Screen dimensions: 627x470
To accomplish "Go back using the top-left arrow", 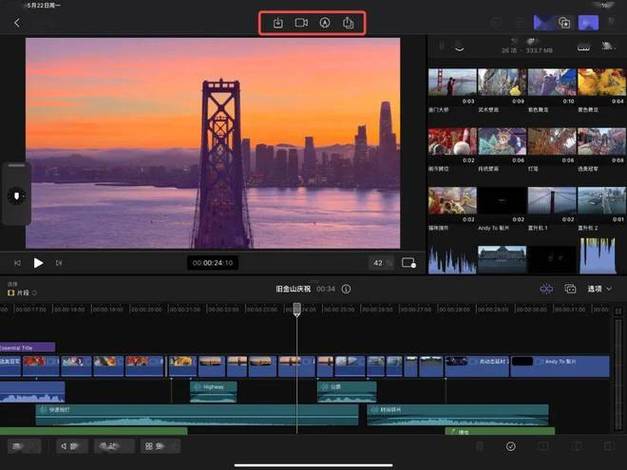I will tap(17, 22).
